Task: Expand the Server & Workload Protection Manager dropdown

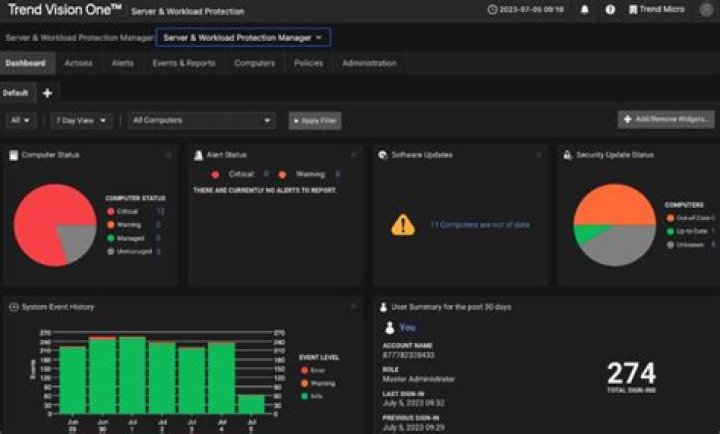Action: click(x=243, y=38)
